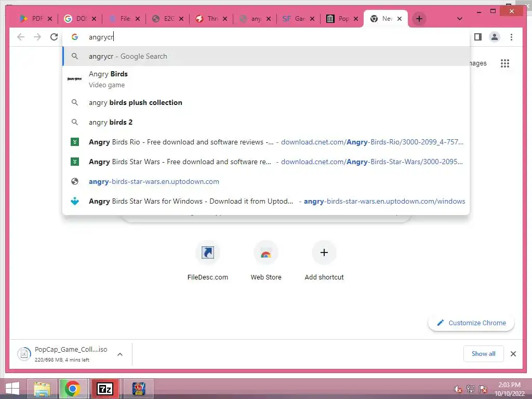Open Angry Birds Star Wars cnet suggestion
Viewport: 532px width, 399px height.
click(267, 162)
